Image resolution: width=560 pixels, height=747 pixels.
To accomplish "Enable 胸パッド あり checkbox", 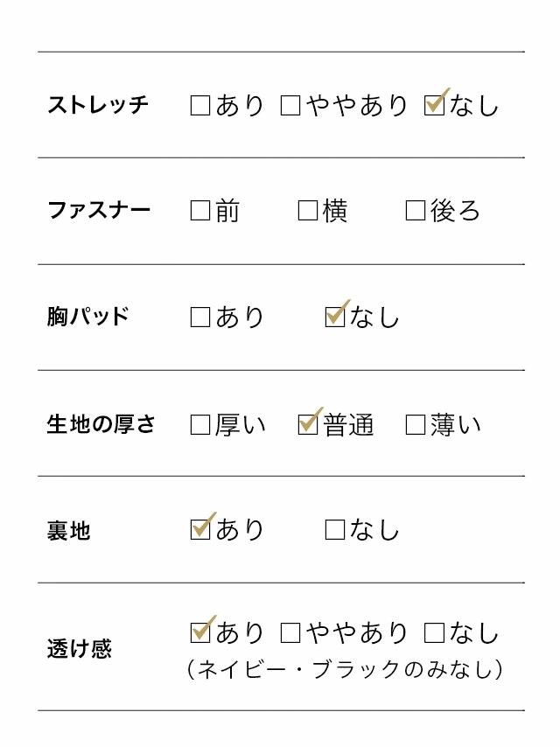I will [x=200, y=318].
